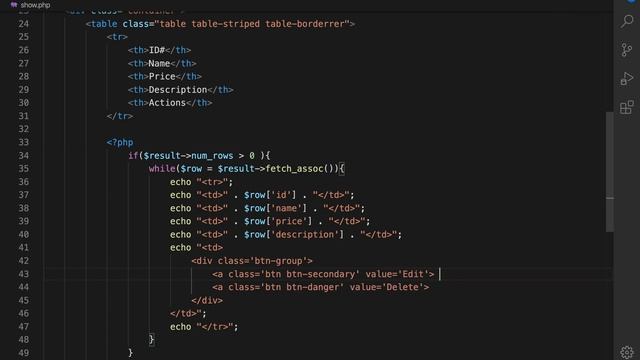The image size is (640, 360).
Task: Click the 'table-borderrer' class text
Action: pyautogui.click(x=305, y=24)
